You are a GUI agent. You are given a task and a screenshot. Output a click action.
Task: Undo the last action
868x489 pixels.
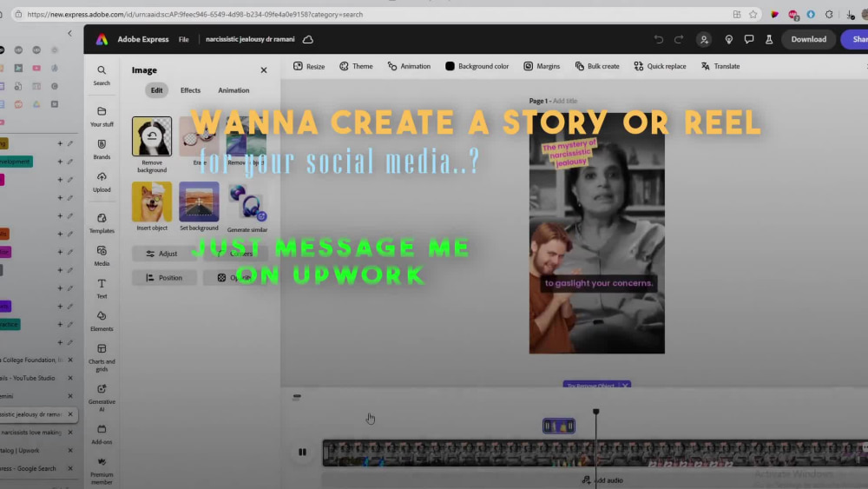[x=658, y=39]
